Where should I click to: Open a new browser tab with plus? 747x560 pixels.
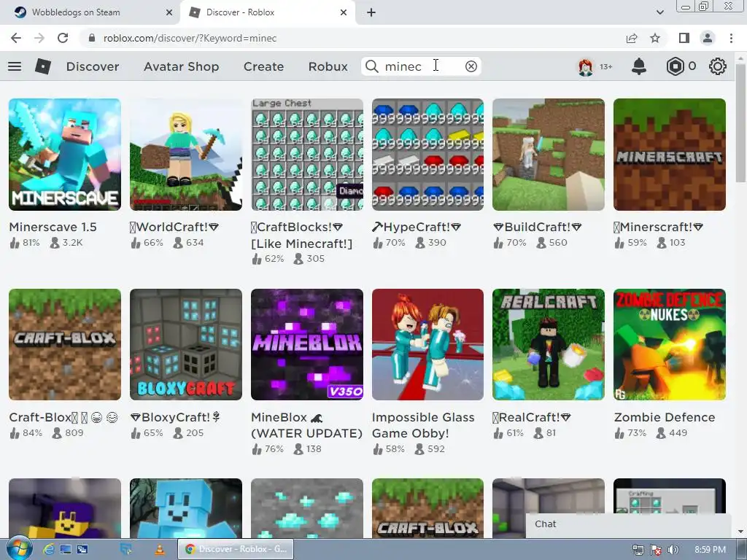pyautogui.click(x=371, y=12)
